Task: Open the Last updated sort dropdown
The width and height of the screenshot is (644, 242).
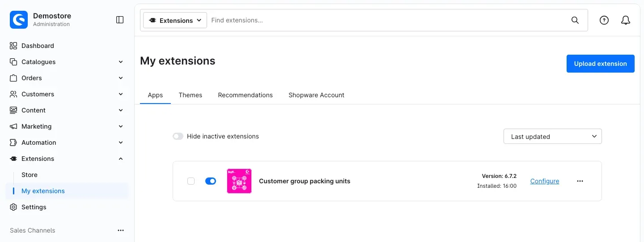Action: pos(553,136)
